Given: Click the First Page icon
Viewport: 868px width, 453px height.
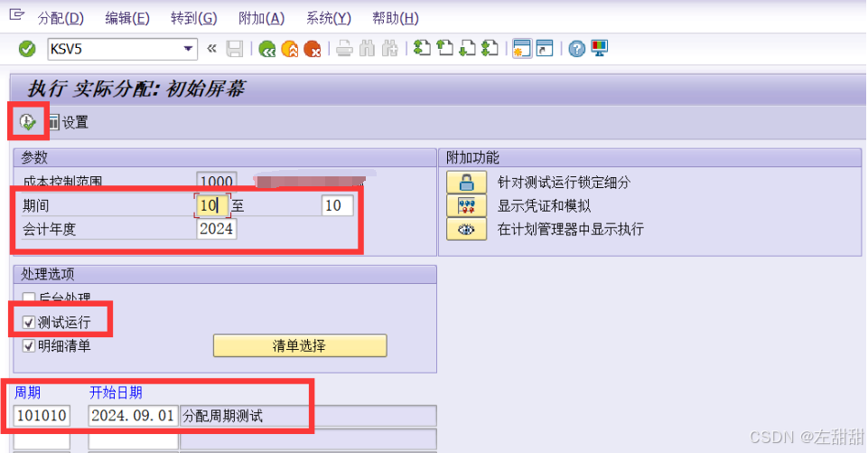Looking at the screenshot, I should pos(422,49).
